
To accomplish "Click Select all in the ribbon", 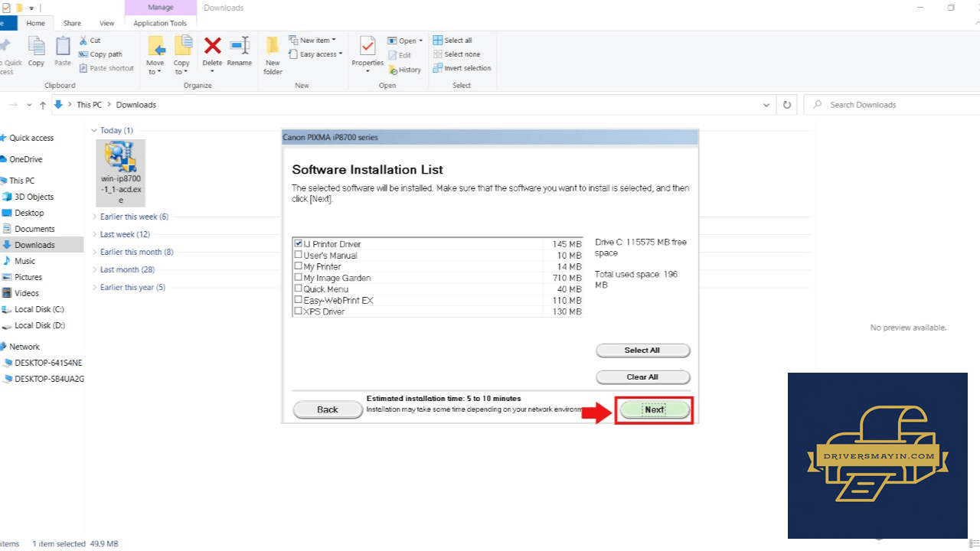I will (x=452, y=41).
